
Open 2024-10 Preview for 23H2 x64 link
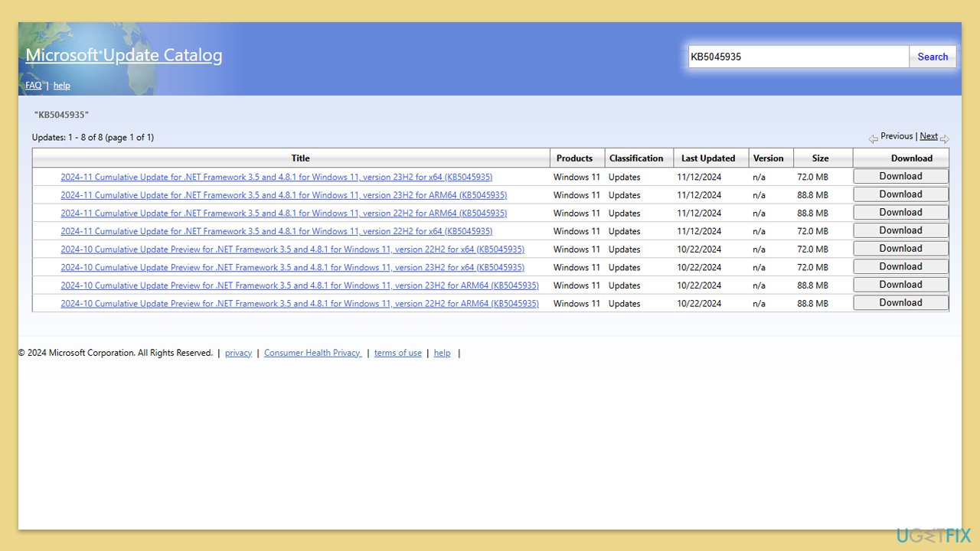[x=292, y=268]
